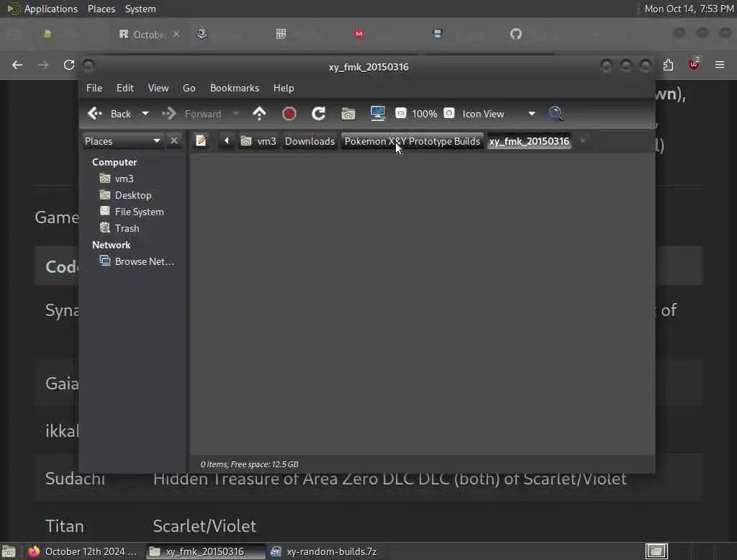Screen dimensions: 737x560
Task: Select xy_fmk_20150316 in the path bar
Action: 529,141
